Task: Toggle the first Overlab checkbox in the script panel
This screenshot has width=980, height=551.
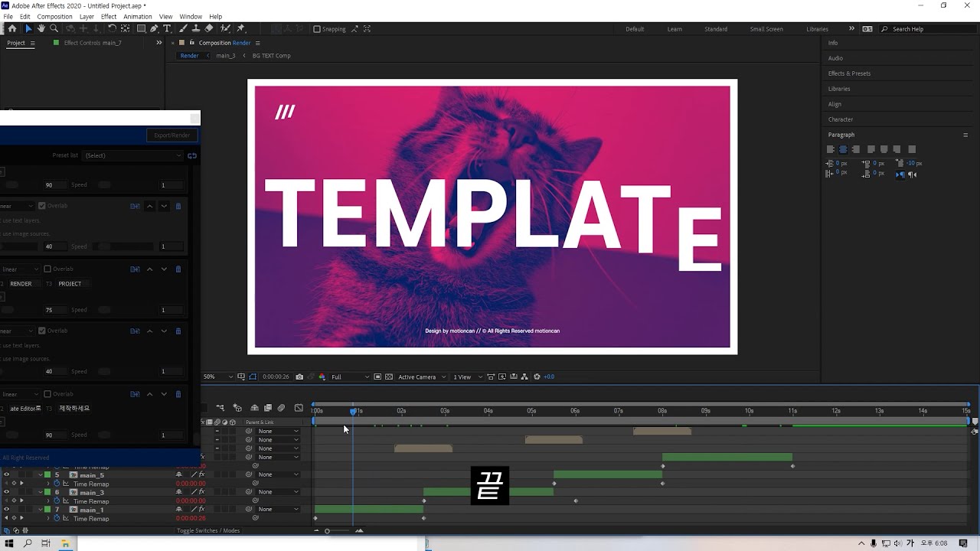Action: coord(41,206)
